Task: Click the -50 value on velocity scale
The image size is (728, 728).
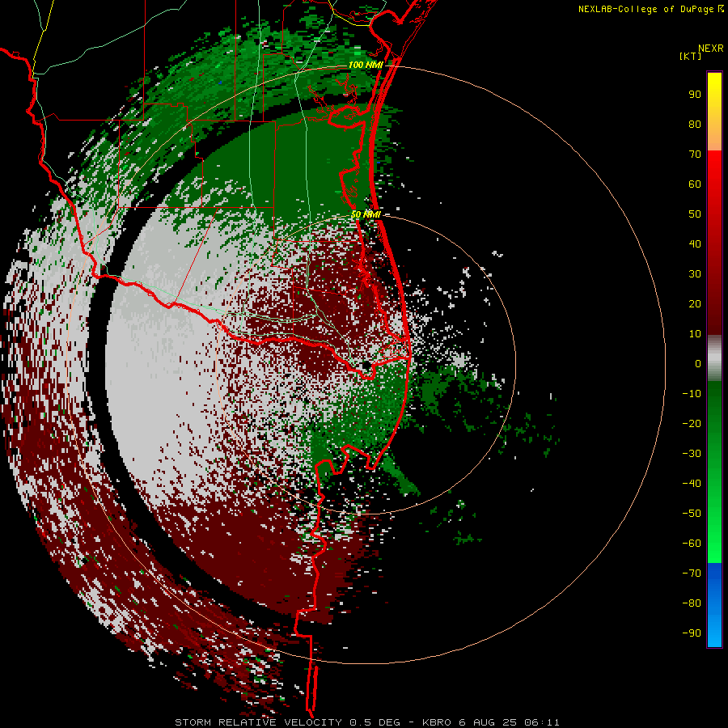Action: 692,513
